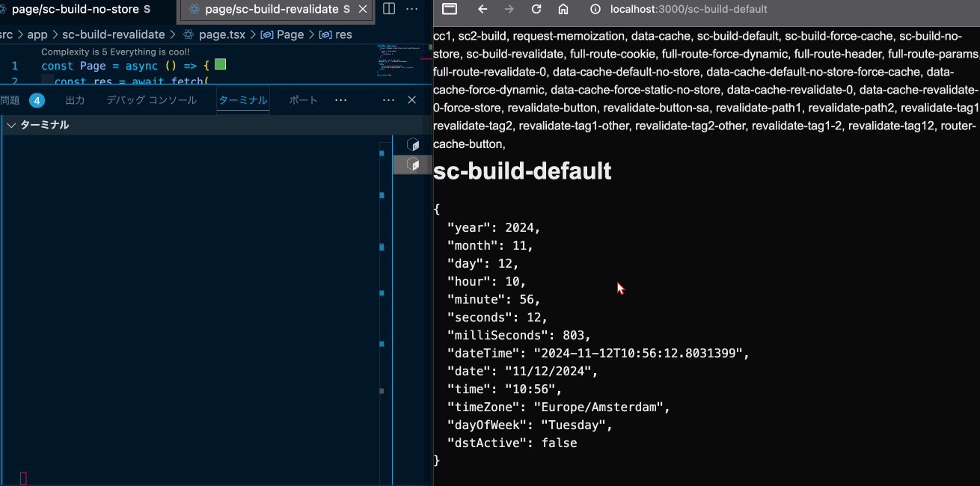Open the cc1 link
Image resolution: width=980 pixels, height=486 pixels.
[x=442, y=36]
